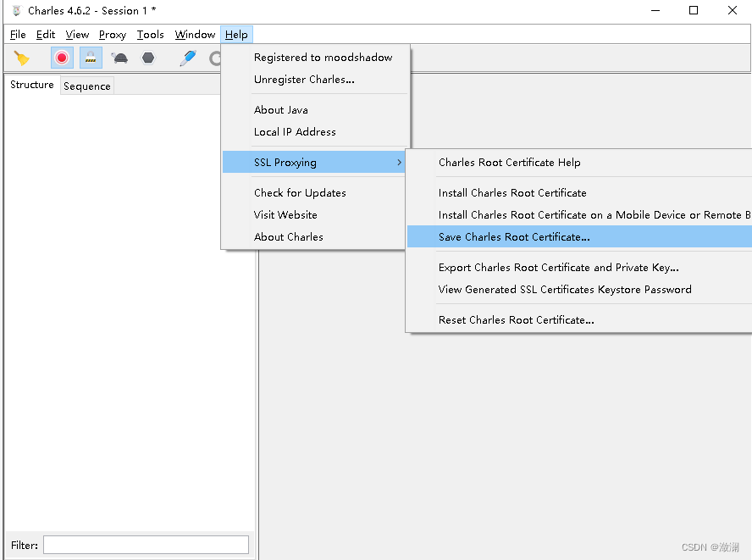Click the Charles app icon in title bar
This screenshot has width=752, height=560.
17,10
